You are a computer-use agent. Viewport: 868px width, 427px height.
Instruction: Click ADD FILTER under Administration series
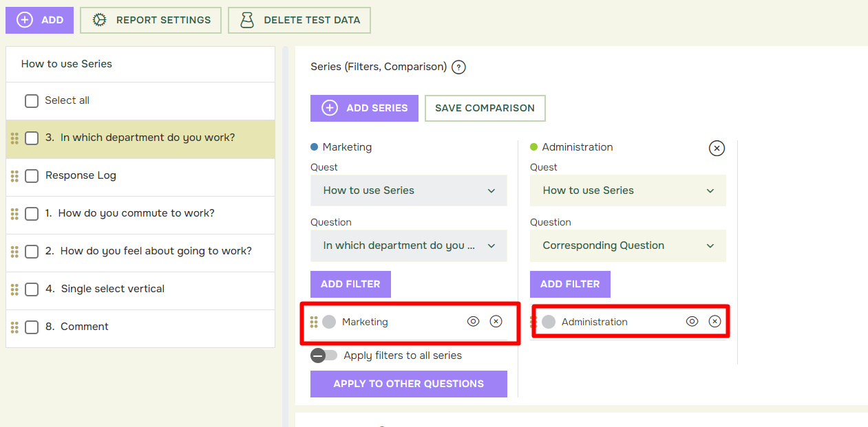tap(570, 284)
